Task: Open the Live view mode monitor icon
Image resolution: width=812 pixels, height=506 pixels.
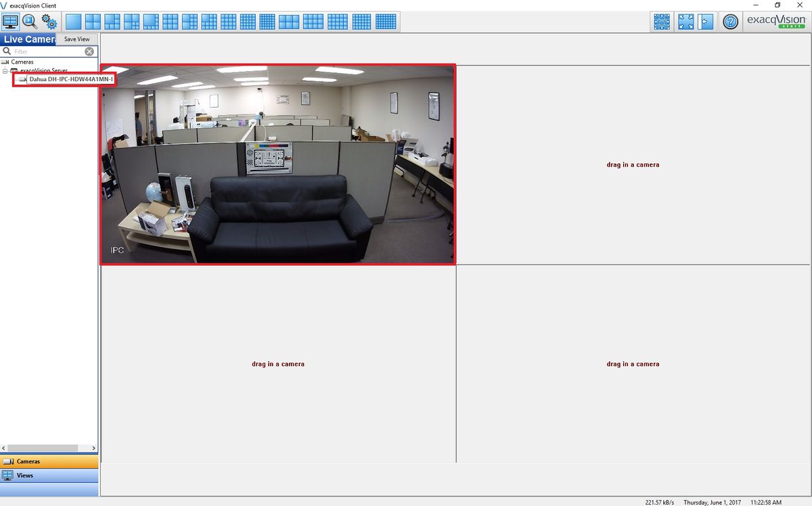Action: pyautogui.click(x=10, y=22)
